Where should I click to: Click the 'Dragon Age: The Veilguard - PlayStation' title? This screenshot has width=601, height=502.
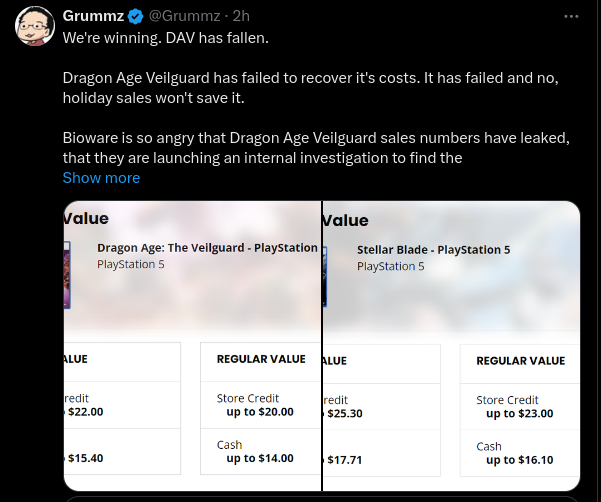207,248
